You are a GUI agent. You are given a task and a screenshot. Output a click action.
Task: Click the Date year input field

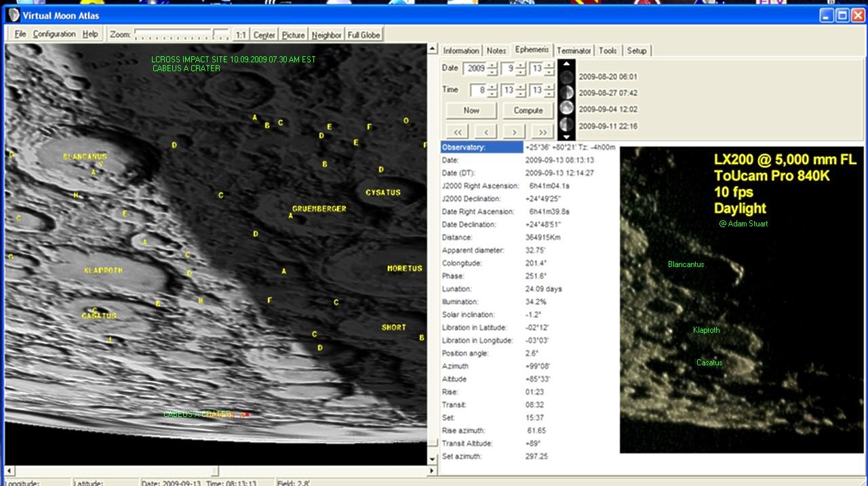(x=475, y=68)
